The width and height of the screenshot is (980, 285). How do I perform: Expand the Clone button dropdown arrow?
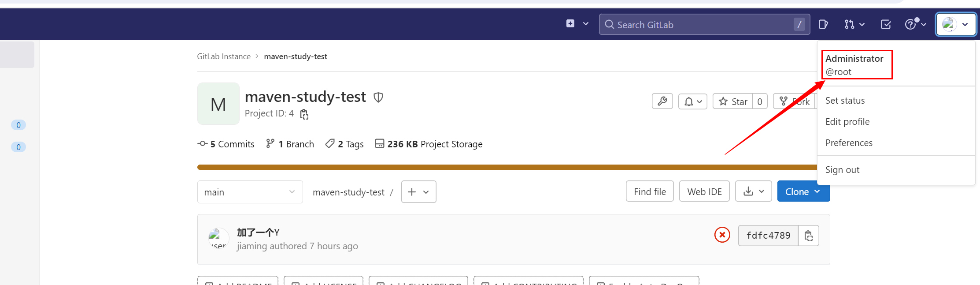click(818, 191)
